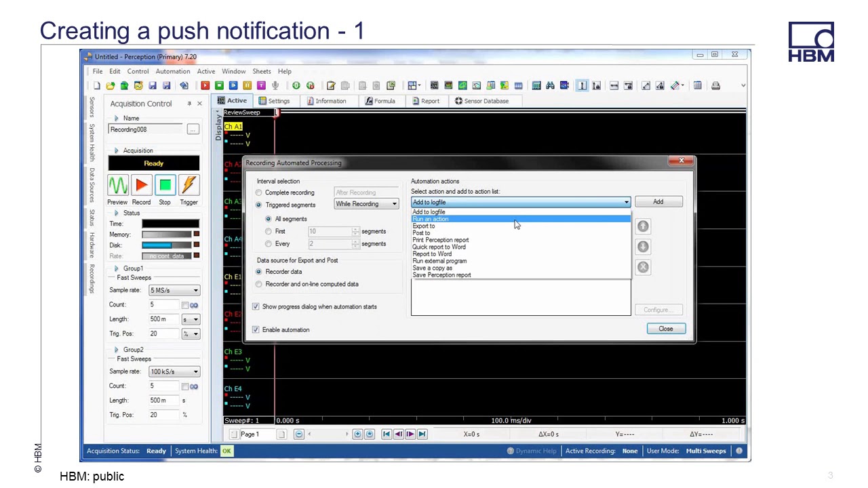This screenshot has height=488, width=868.
Task: Choose Run an action from the list
Action: click(521, 219)
